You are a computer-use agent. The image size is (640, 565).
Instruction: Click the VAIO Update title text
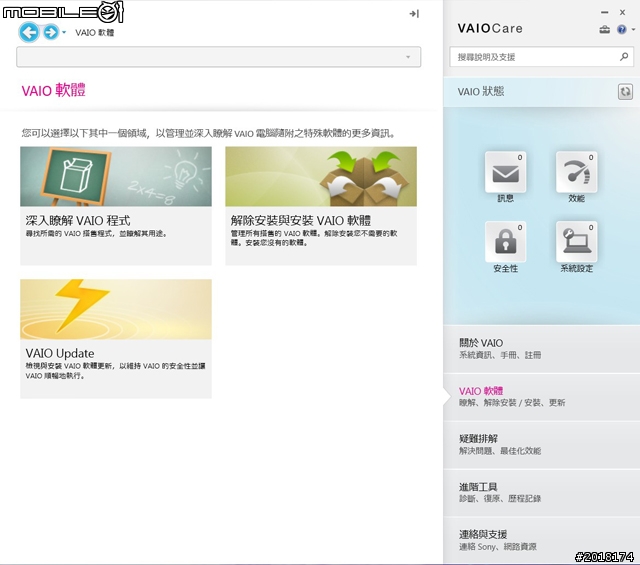click(x=60, y=354)
